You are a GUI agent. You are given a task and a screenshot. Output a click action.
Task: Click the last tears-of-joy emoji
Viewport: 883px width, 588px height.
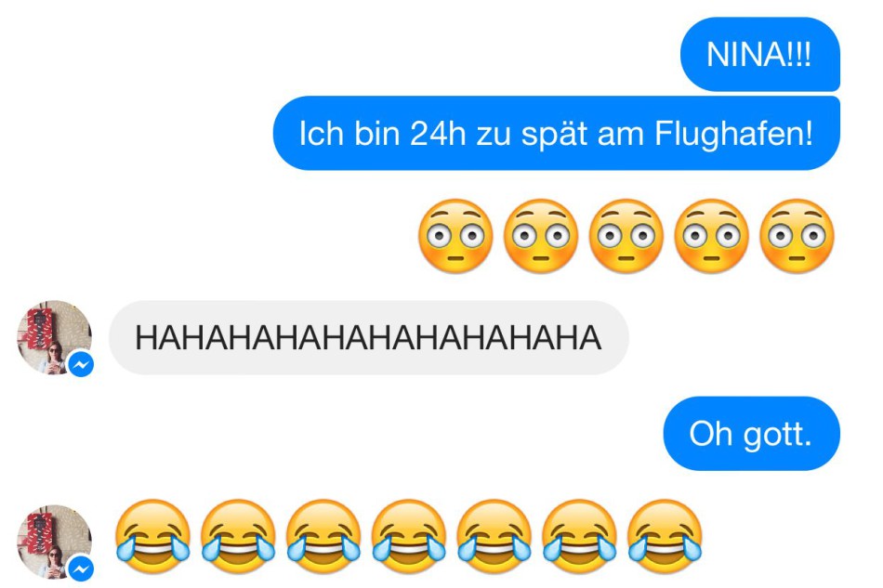665,536
